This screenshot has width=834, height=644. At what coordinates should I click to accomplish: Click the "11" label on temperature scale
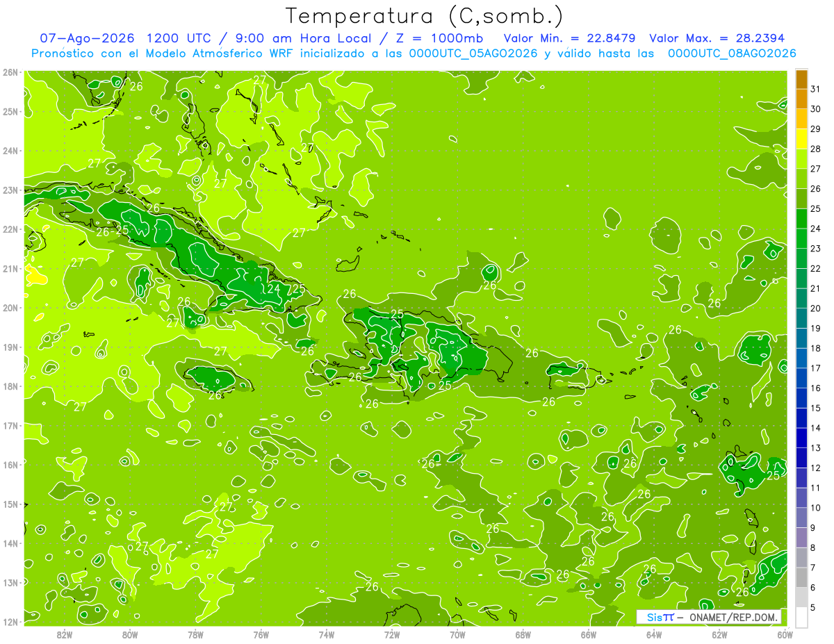tap(815, 488)
